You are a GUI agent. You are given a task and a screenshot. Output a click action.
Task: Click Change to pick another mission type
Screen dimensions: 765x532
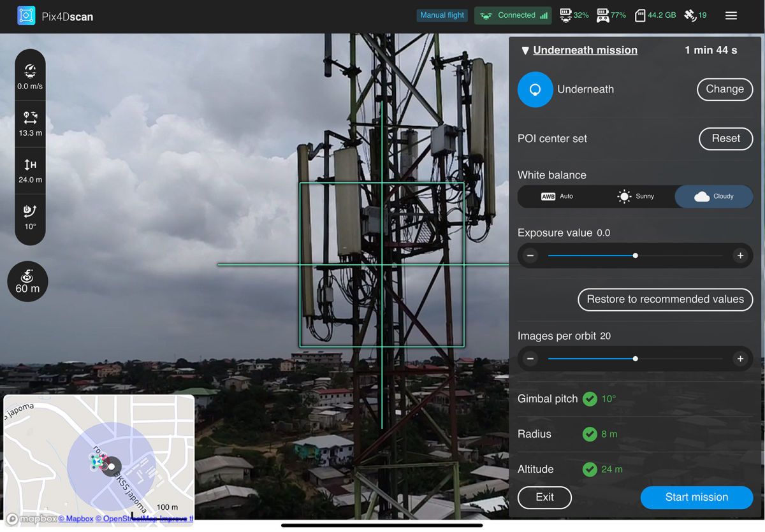725,89
